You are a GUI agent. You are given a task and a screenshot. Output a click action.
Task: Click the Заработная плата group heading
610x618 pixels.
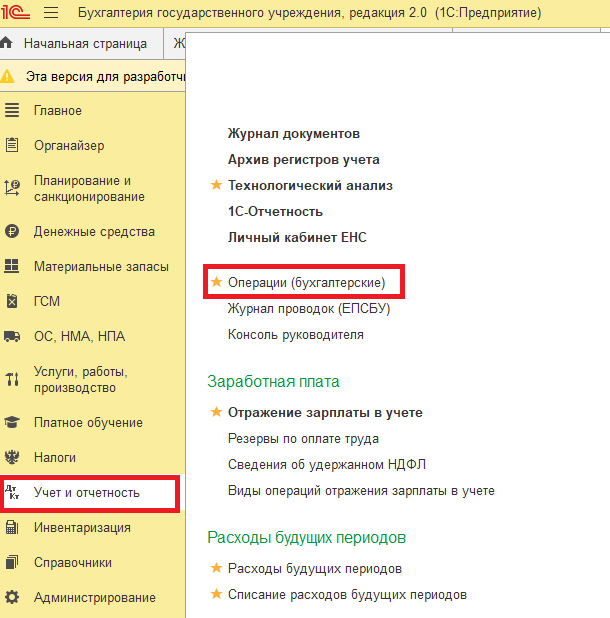(x=273, y=382)
